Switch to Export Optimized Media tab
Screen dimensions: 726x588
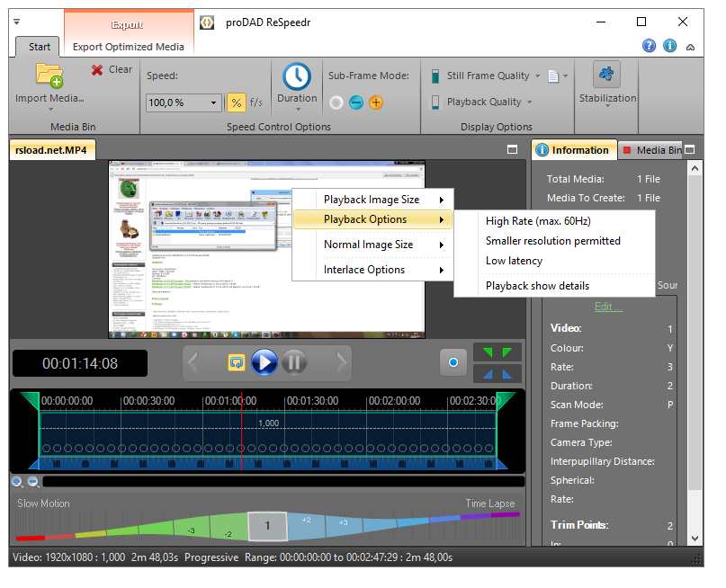(129, 47)
